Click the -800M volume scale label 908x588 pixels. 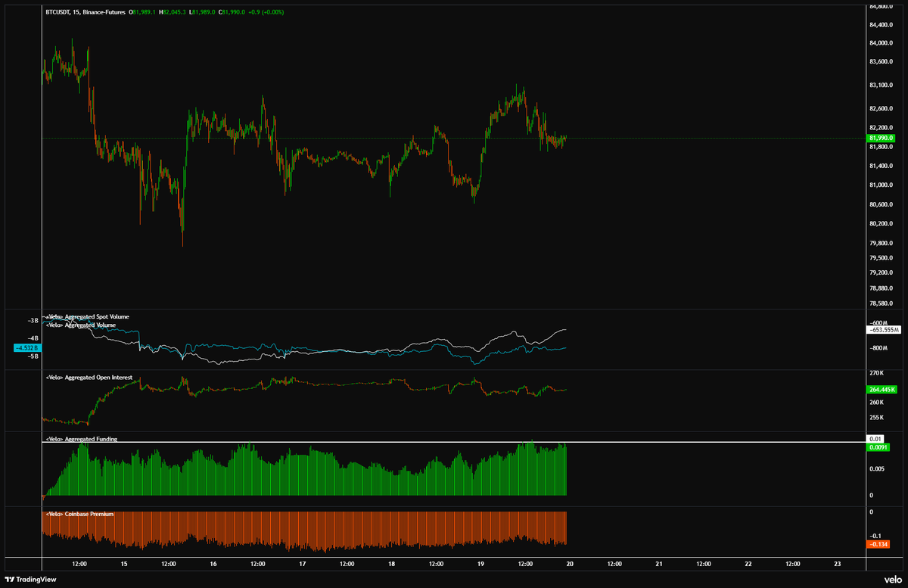click(x=878, y=348)
